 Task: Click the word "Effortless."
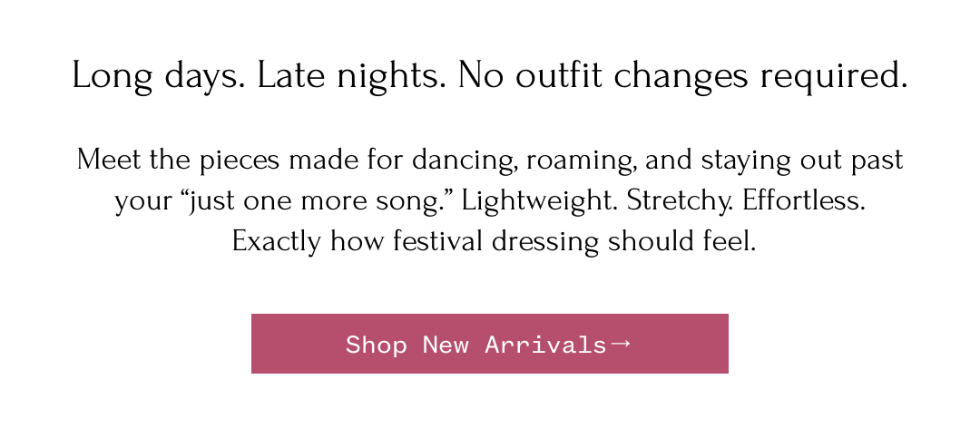(x=804, y=201)
